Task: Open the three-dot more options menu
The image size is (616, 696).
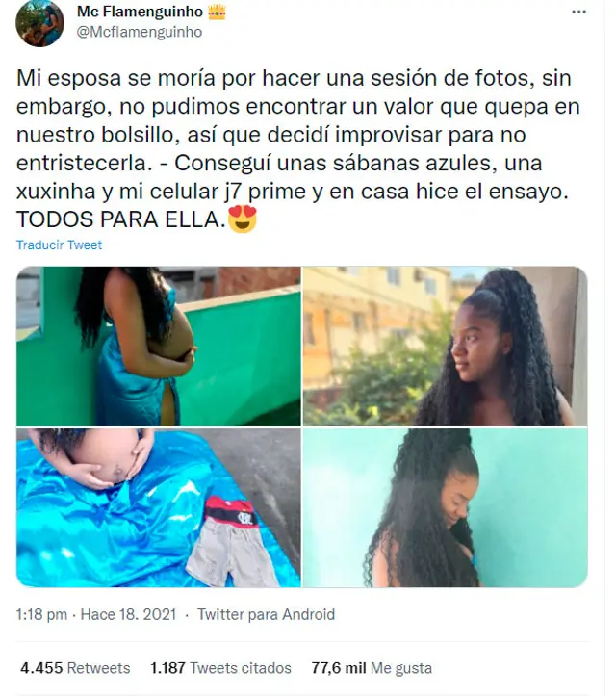Action: (578, 12)
